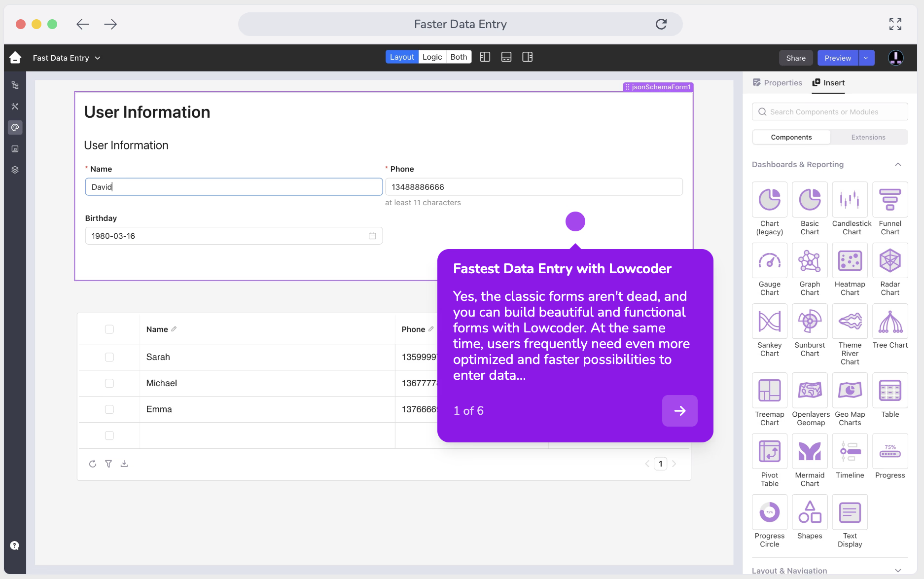Click the Share button
Image resolution: width=924 pixels, height=579 pixels.
pos(795,58)
